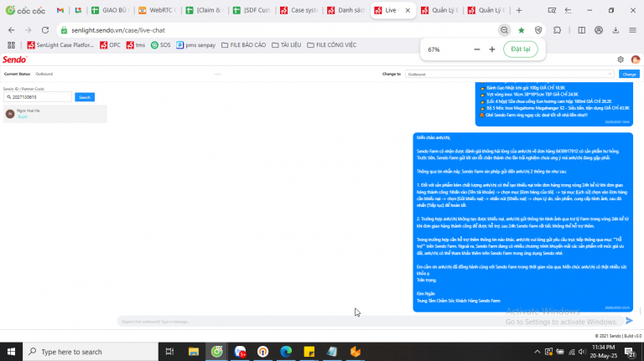
Task: Expand the FILE CÔNG VIỆC bookmark folder
Action: point(331,45)
